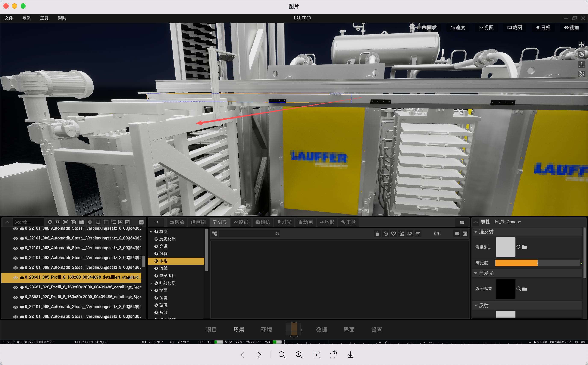Zoom in with the image viewer magnifier

[299, 355]
